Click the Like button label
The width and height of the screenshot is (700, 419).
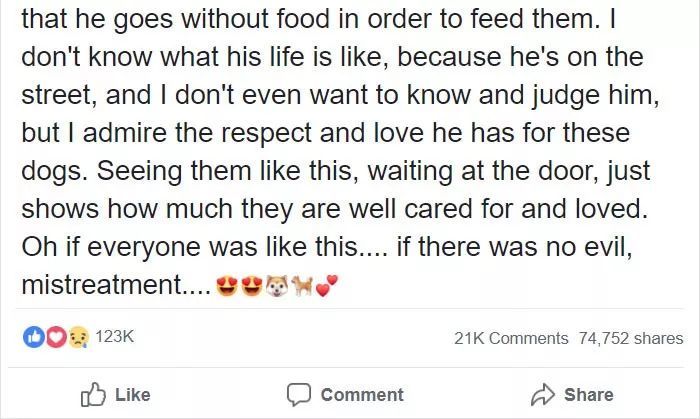tap(133, 394)
